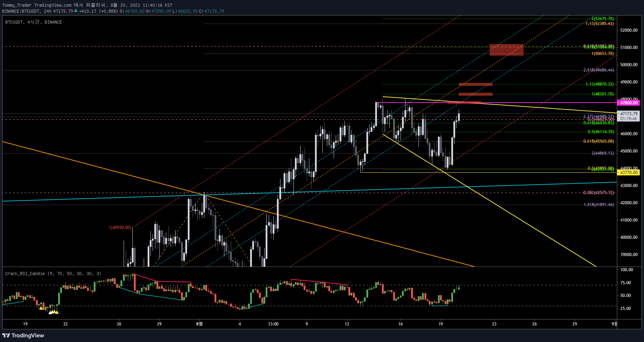Select the 2(52675.70) Fibonacci label

point(602,19)
